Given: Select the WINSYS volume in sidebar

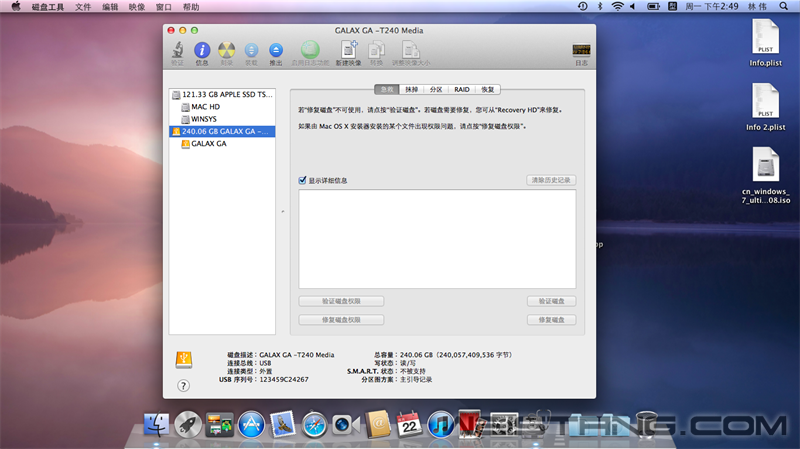Looking at the screenshot, I should 204,118.
